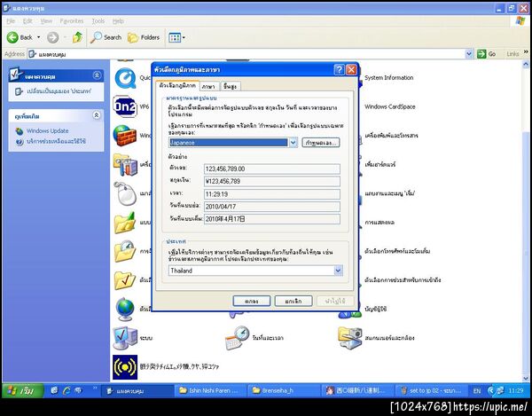Open the Administrative Tools icon with gear
532x416 pixels.
point(125,165)
